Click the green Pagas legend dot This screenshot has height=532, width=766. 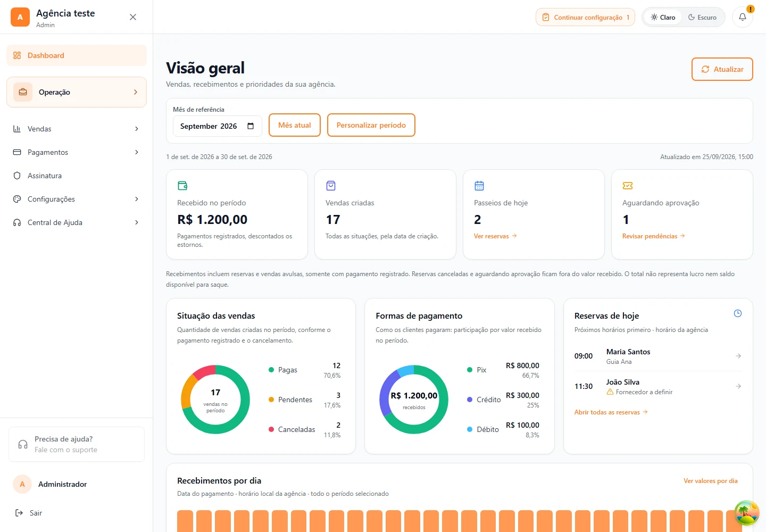[x=271, y=370]
